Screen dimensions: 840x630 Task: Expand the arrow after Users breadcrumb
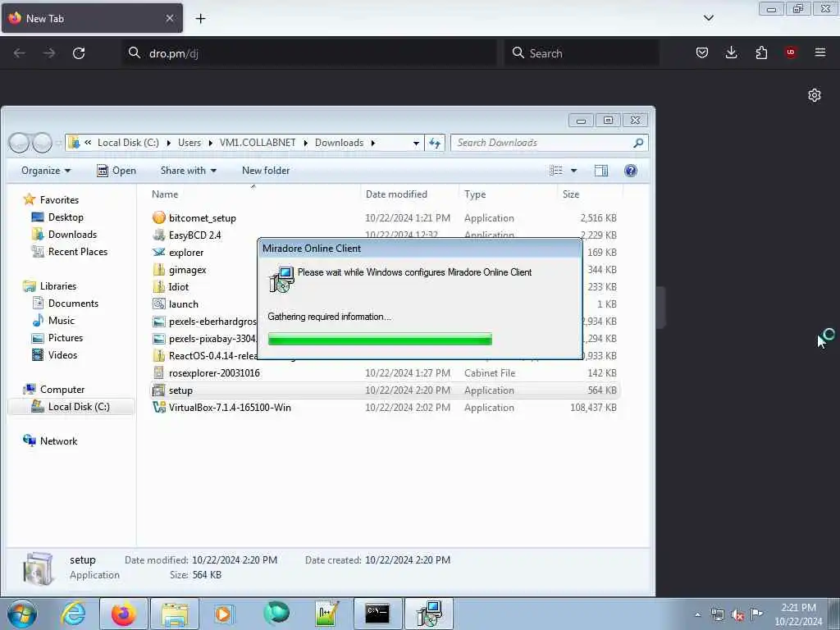(x=210, y=143)
